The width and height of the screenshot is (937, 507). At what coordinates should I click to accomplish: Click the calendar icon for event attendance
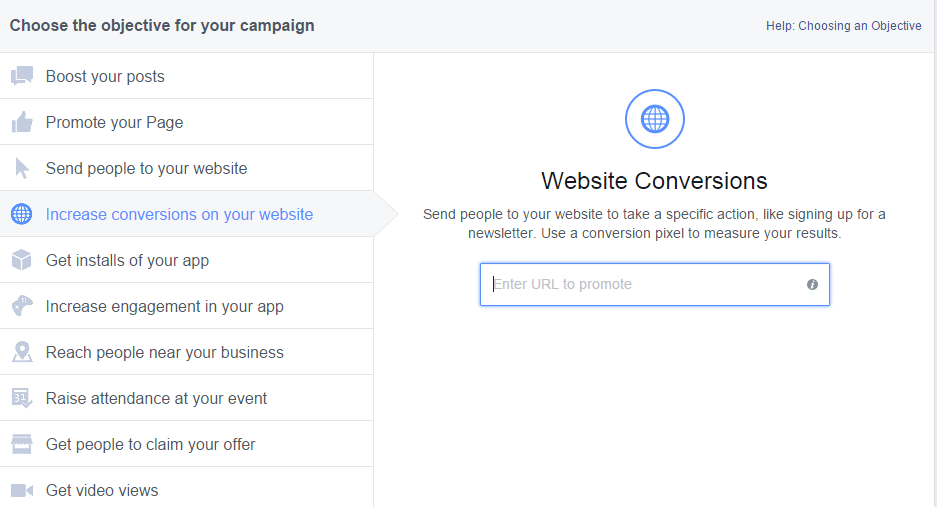22,398
